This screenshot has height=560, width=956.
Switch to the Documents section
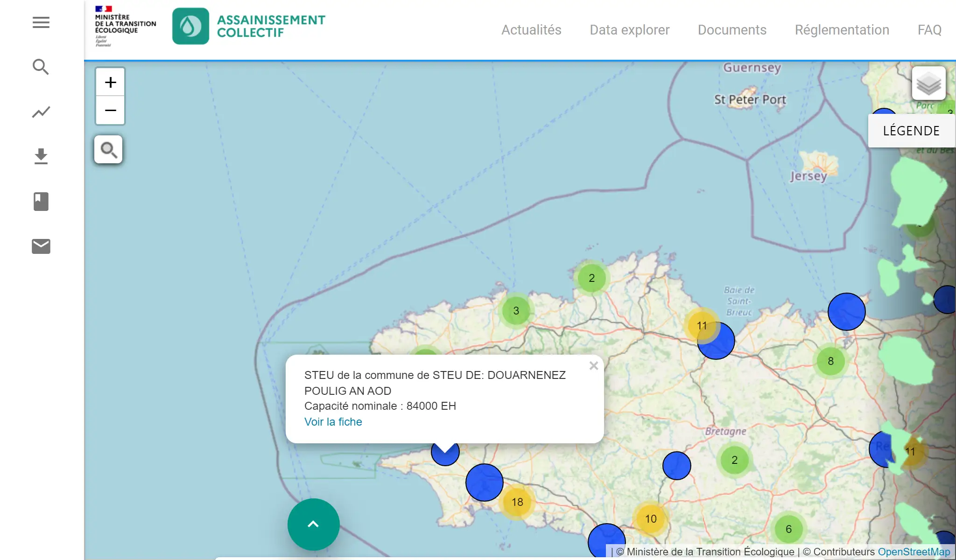pos(732,30)
